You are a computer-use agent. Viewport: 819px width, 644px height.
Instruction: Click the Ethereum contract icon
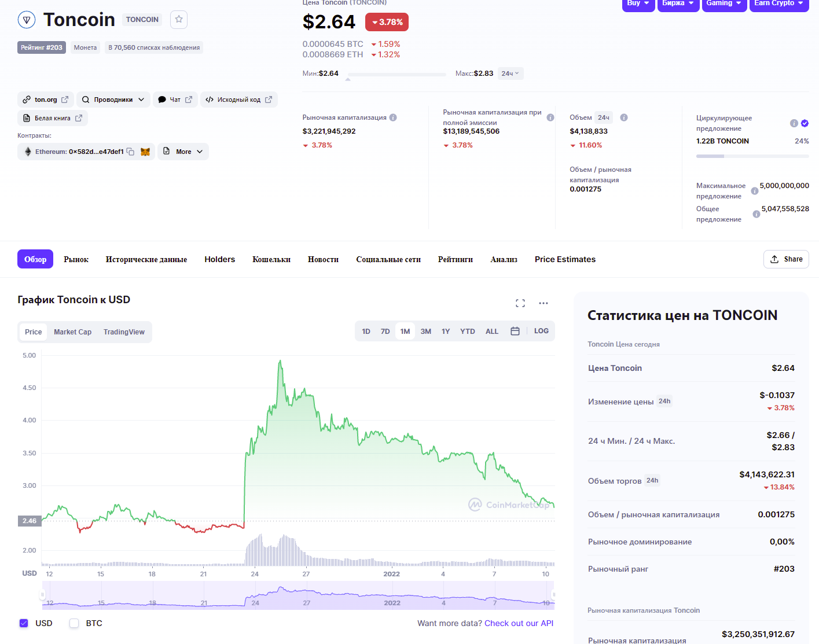click(x=28, y=152)
